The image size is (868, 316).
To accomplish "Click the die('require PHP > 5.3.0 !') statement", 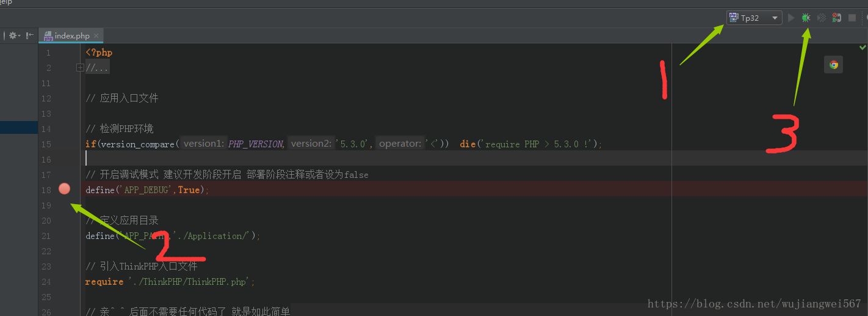I will click(x=531, y=144).
